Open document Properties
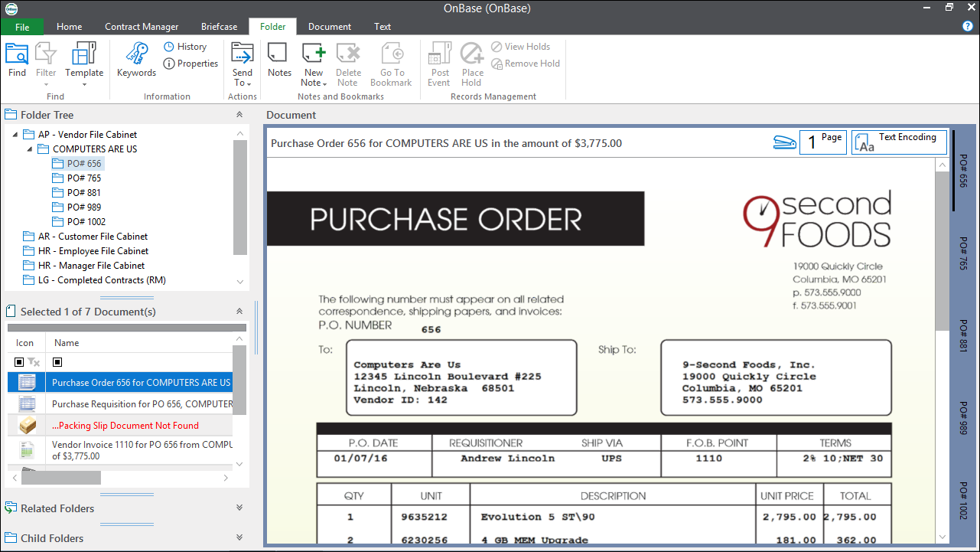This screenshot has width=980, height=552. point(191,64)
